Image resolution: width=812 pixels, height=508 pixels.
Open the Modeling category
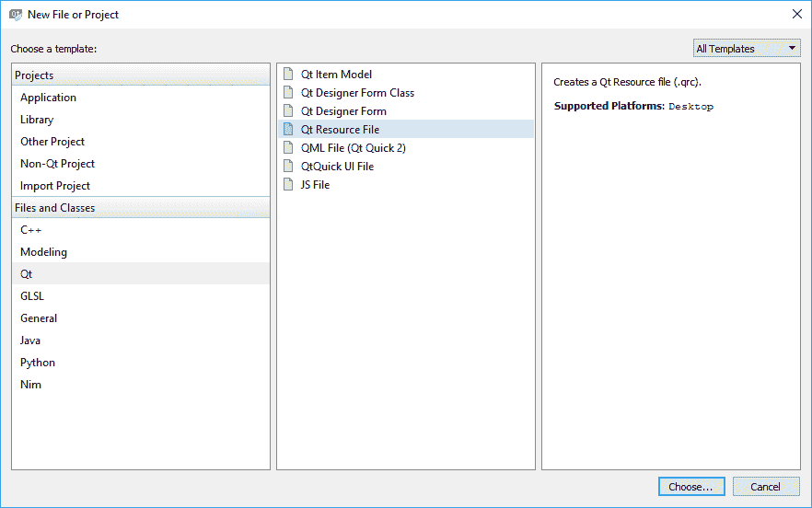(x=43, y=252)
